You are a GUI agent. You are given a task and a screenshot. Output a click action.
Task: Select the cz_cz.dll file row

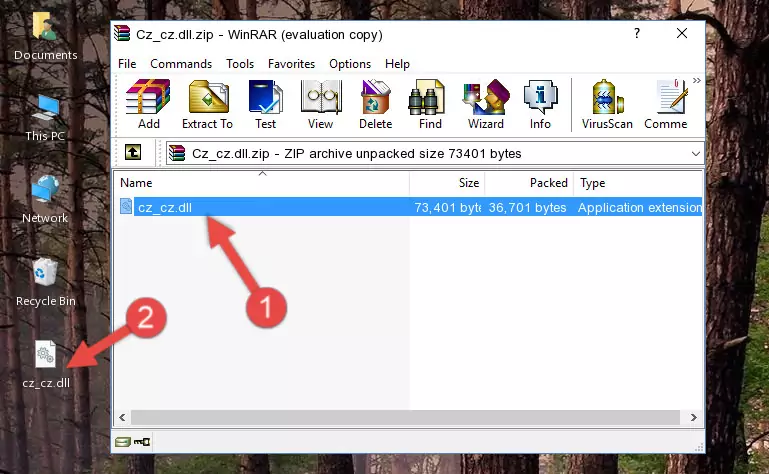410,207
